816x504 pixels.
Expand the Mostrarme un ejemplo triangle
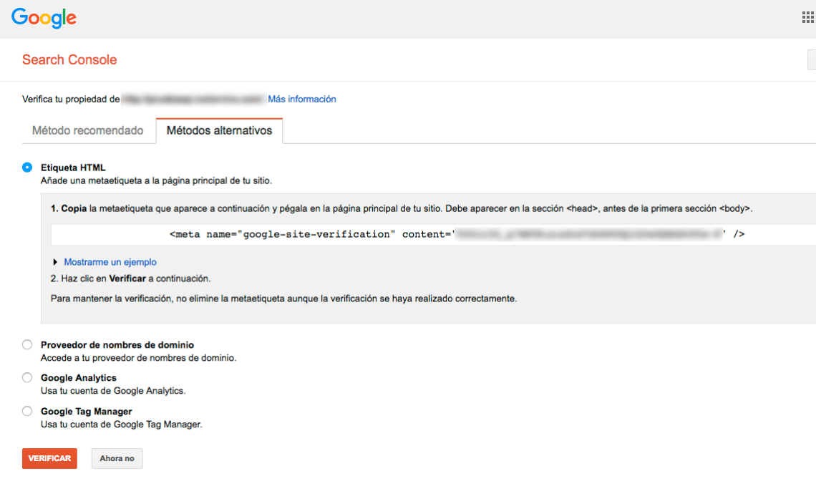[55, 262]
